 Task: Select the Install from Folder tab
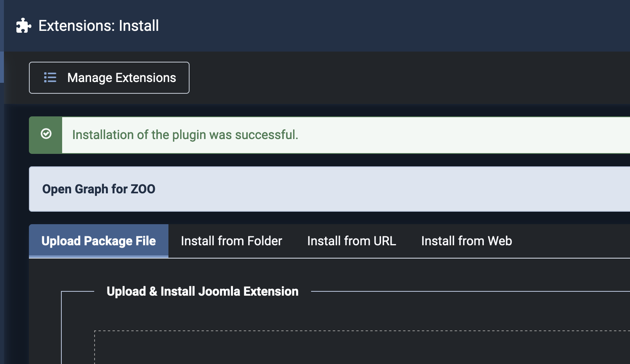coord(231,241)
